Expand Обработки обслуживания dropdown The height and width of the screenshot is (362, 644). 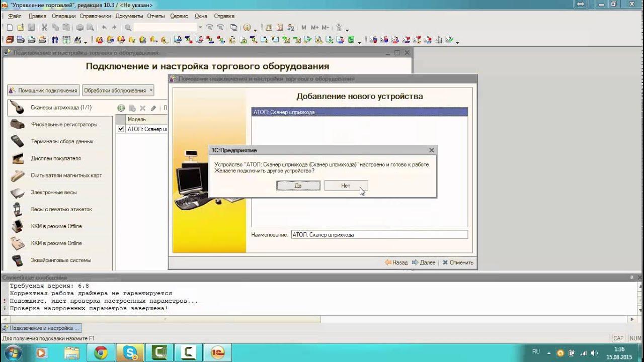pos(118,90)
